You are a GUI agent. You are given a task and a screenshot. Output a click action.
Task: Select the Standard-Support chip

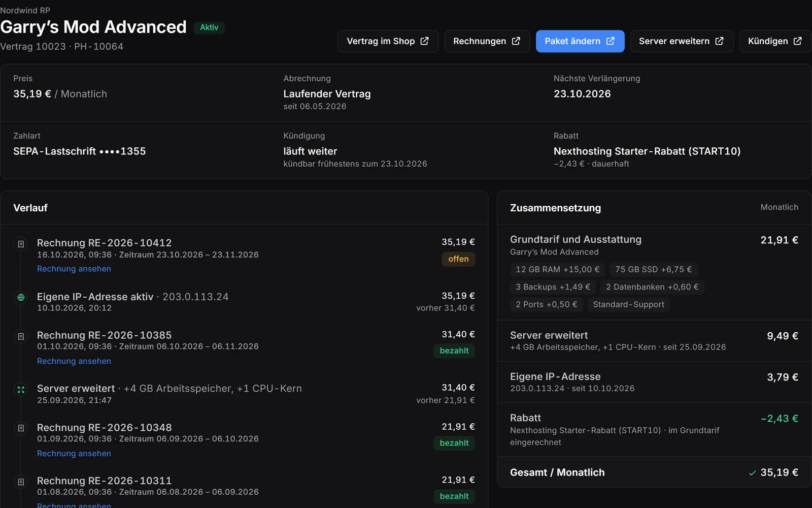pos(628,304)
